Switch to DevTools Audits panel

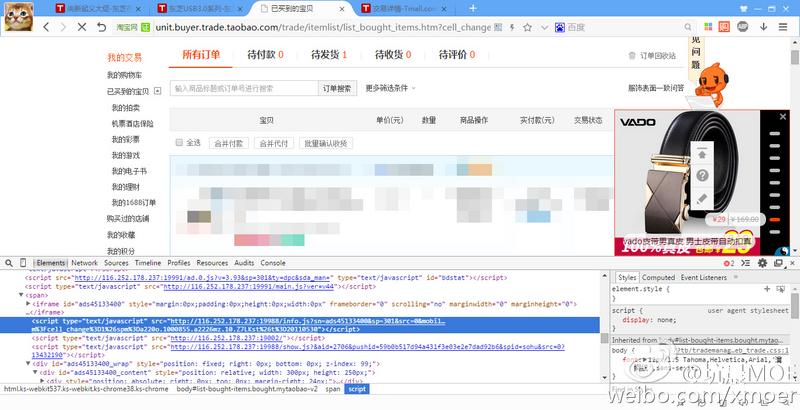244,263
